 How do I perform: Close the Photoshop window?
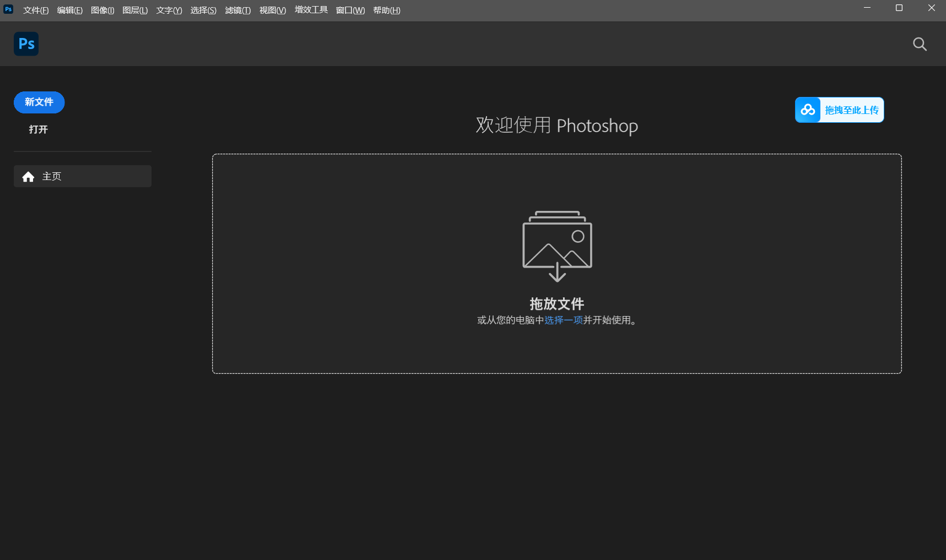(932, 8)
